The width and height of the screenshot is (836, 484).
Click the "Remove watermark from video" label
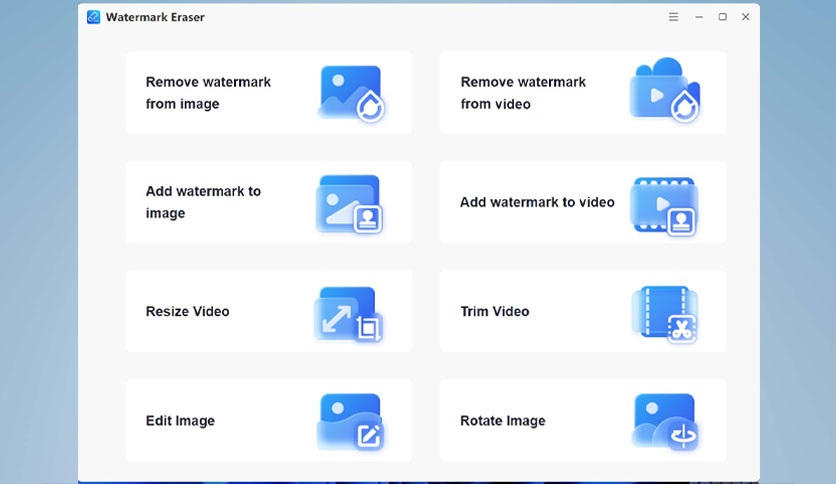point(523,93)
